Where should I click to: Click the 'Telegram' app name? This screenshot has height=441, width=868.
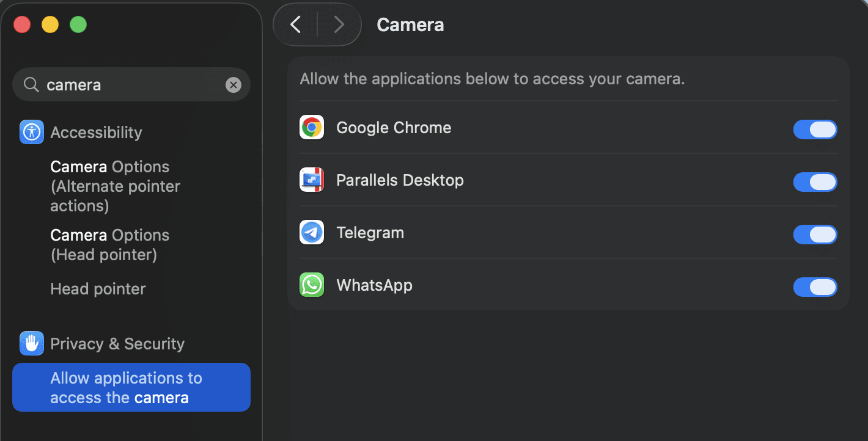(x=370, y=233)
